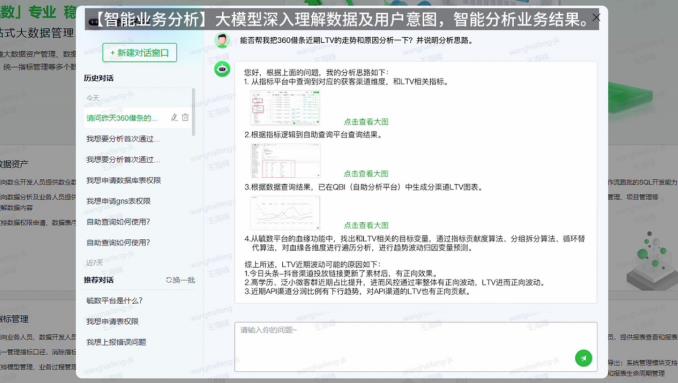Click the history list vertical scrollbar

click(193, 112)
